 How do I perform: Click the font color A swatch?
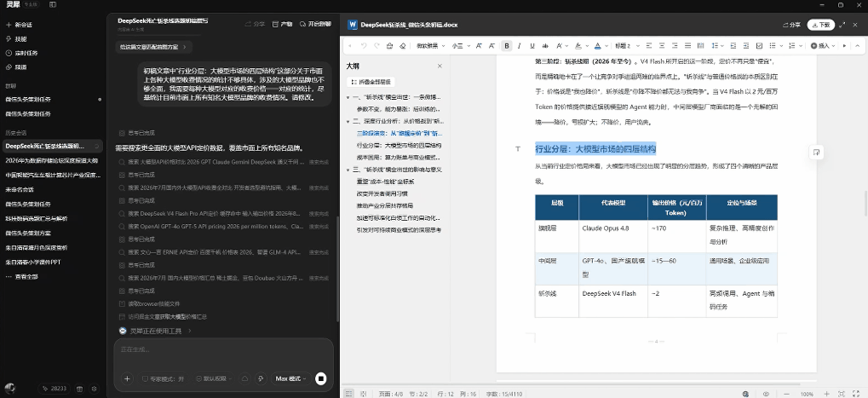click(597, 46)
